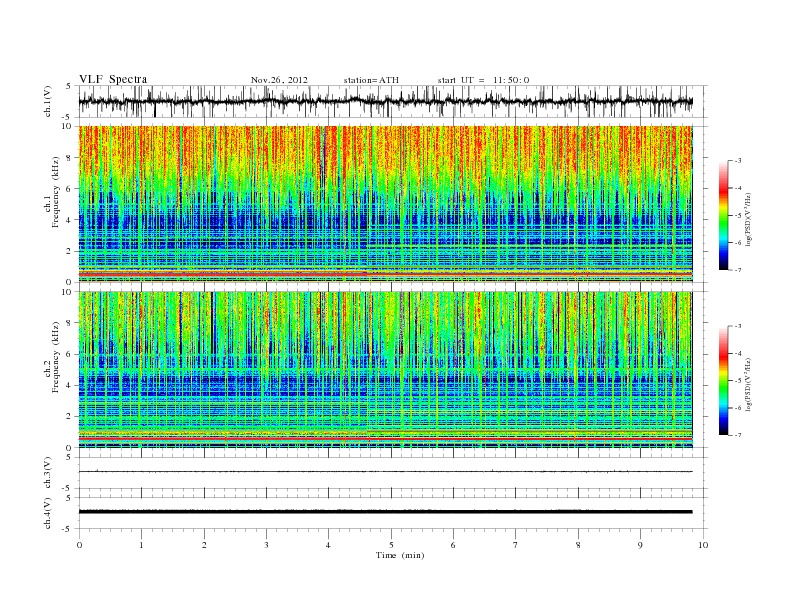
Task: Click the ch.2 frequency spectrogram panel
Action: click(385, 370)
